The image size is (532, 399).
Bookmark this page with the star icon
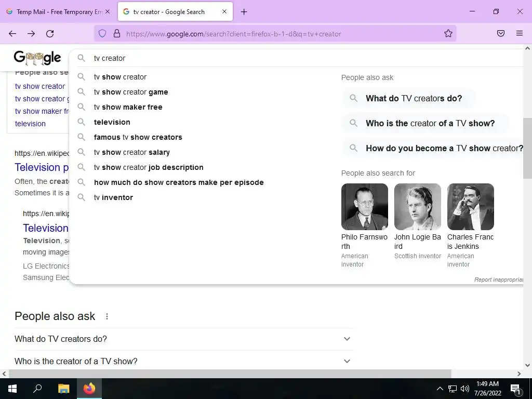(x=448, y=34)
